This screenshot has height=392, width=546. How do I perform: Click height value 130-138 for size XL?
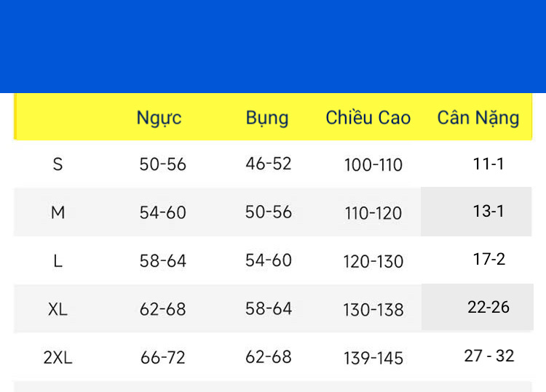tap(373, 310)
